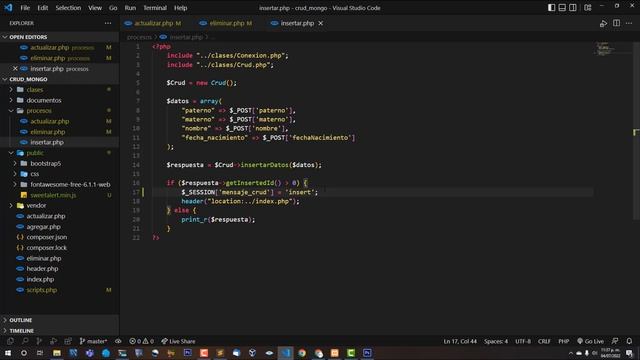
Task: Open Run and Debug icon in bottom bar
Action: tap(53, 341)
